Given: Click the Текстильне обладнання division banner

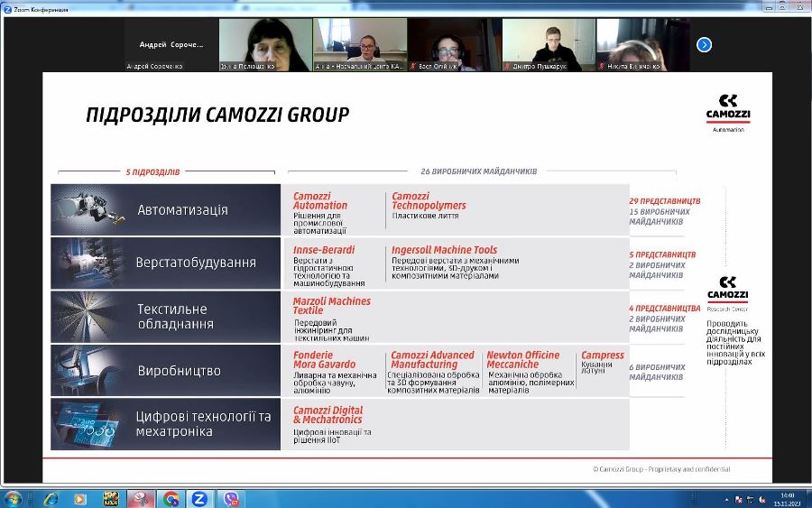Looking at the screenshot, I should pos(166,317).
